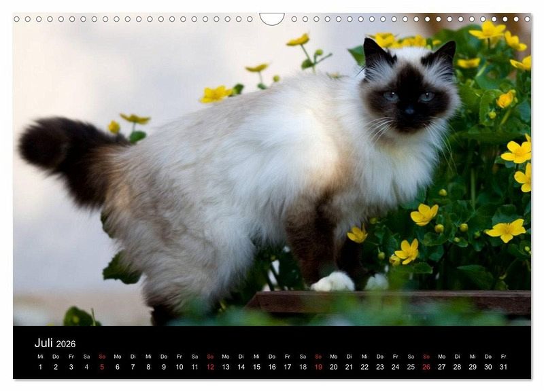544x392 pixels.
Task: Select day 19 in the calendar strip
Action: [318, 367]
